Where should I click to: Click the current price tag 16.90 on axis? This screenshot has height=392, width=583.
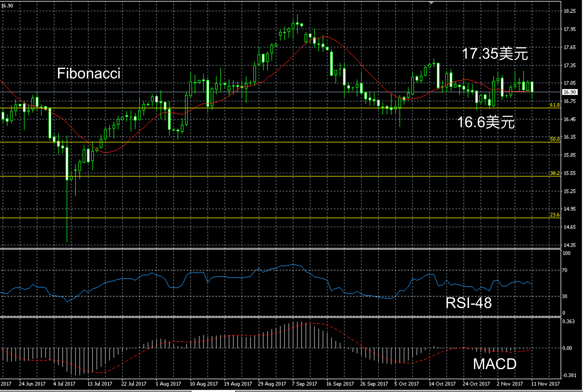[x=570, y=92]
